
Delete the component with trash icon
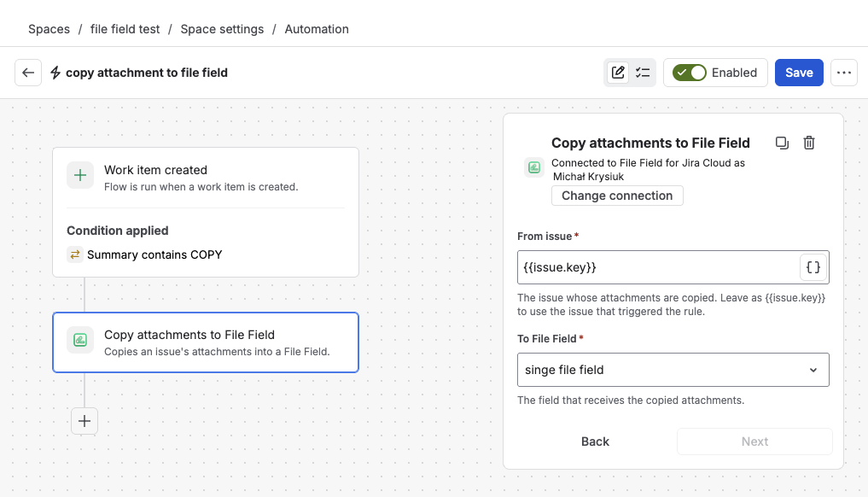click(809, 143)
